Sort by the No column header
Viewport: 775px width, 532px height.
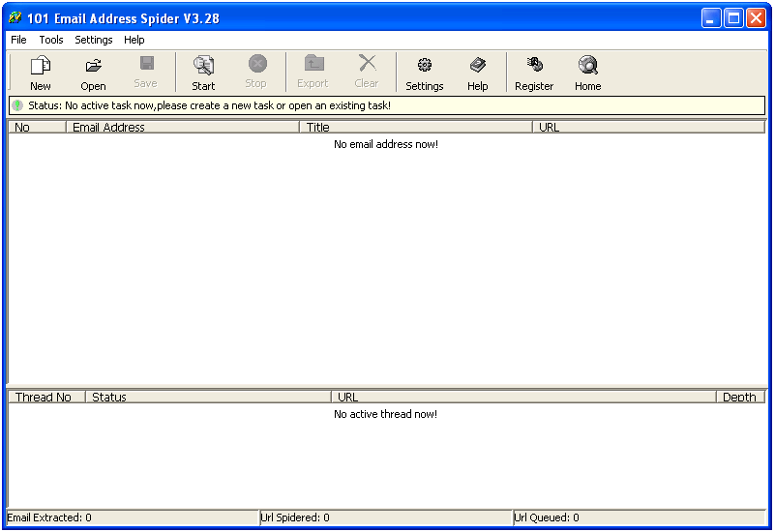click(x=37, y=127)
